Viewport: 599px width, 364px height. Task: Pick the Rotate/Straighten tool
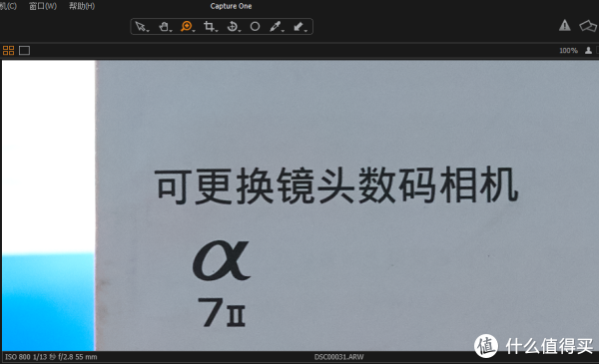pyautogui.click(x=232, y=26)
